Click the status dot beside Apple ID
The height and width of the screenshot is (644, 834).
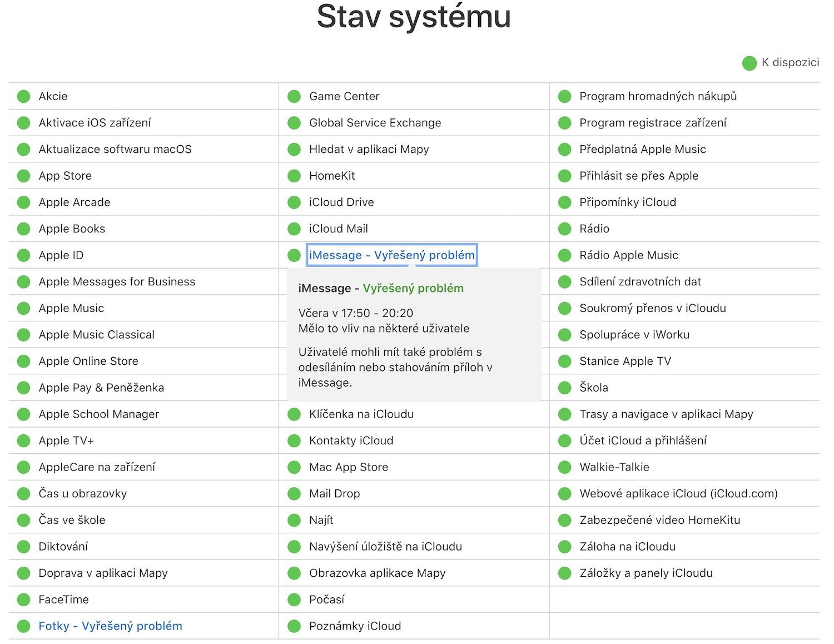23,256
